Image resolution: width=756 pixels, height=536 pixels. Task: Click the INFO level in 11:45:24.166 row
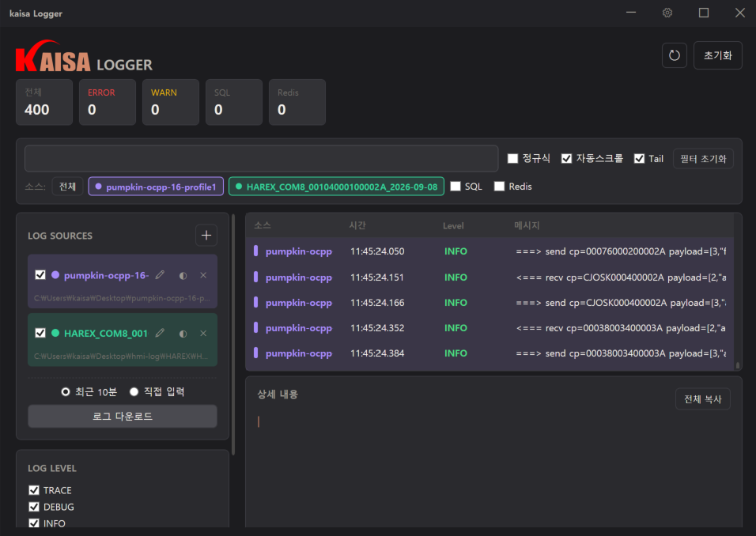[x=455, y=303]
